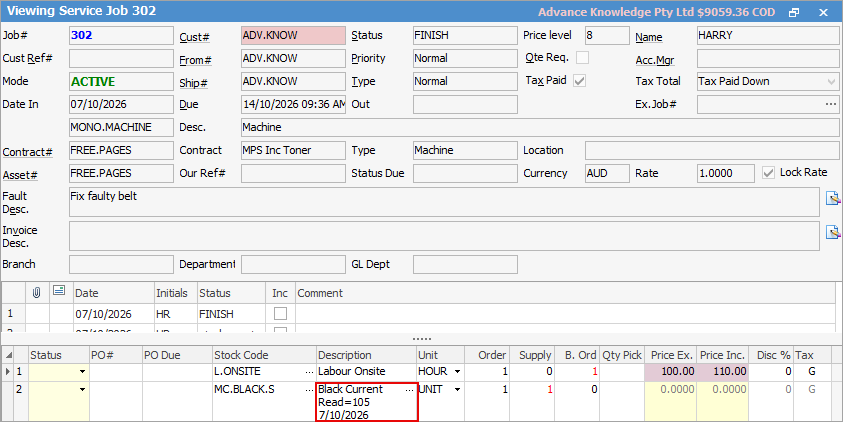Click the Fault Desc. text box
The width and height of the screenshot is (843, 422).
445,202
